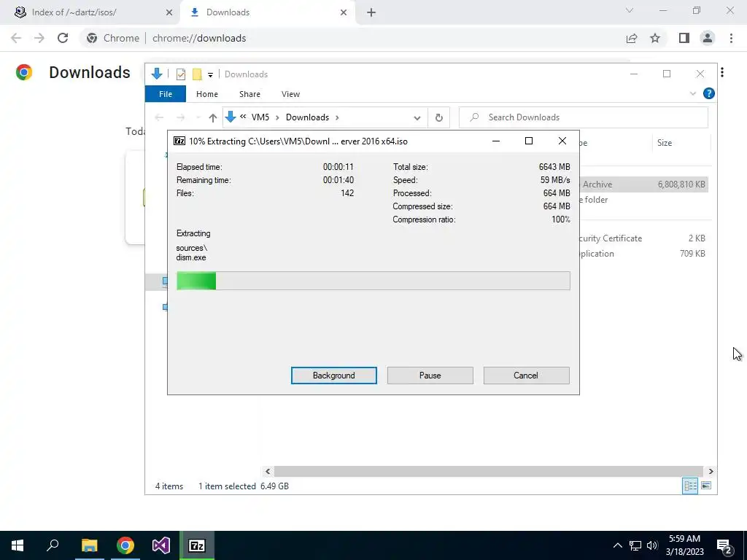Screen dimensions: 747x560
Task: Select the 6,808,810 KB file row
Action: point(644,184)
